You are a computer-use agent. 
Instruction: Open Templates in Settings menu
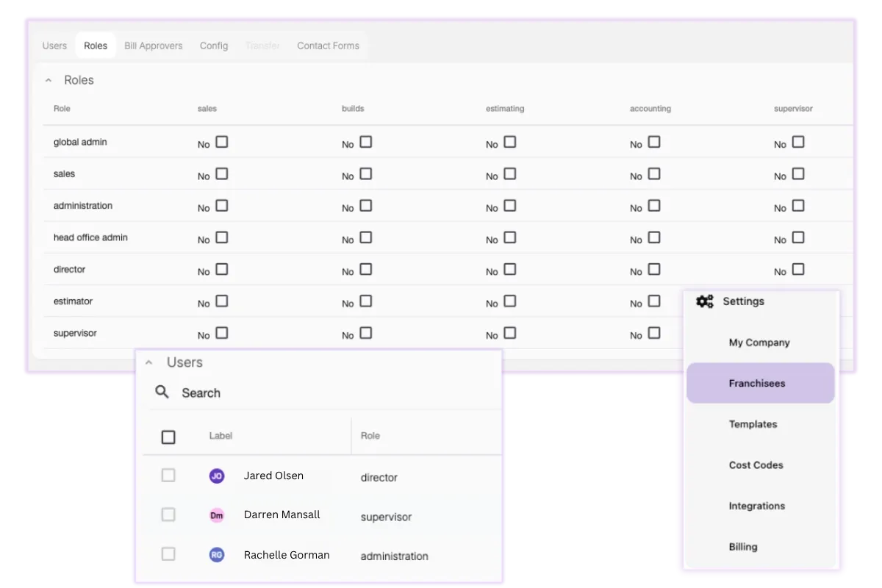click(x=753, y=424)
